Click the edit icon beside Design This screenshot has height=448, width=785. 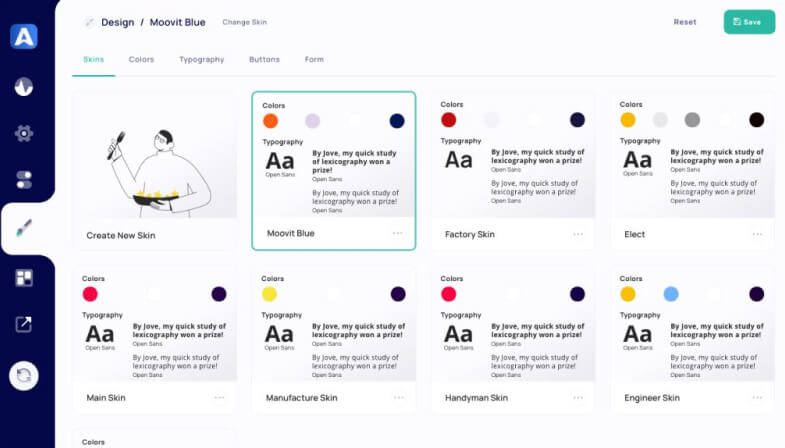pos(89,22)
